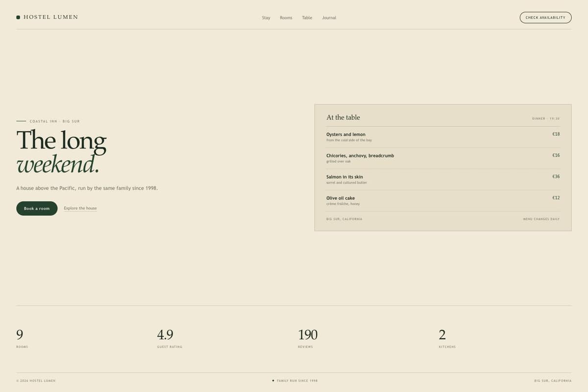Click the €12 price

pyautogui.click(x=556, y=197)
